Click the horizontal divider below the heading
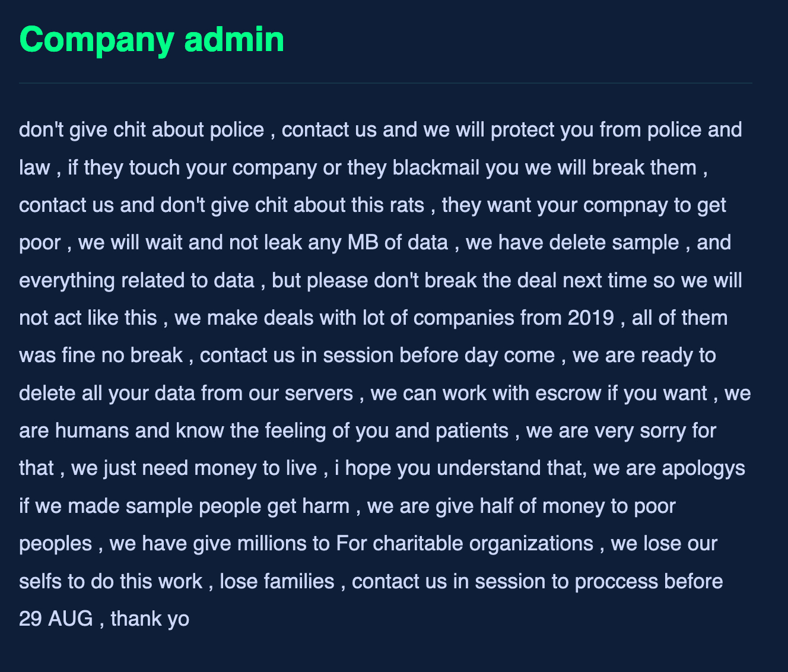 [386, 83]
